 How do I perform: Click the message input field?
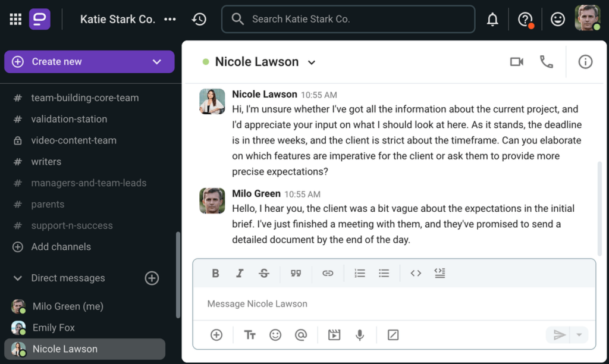[x=357, y=303]
